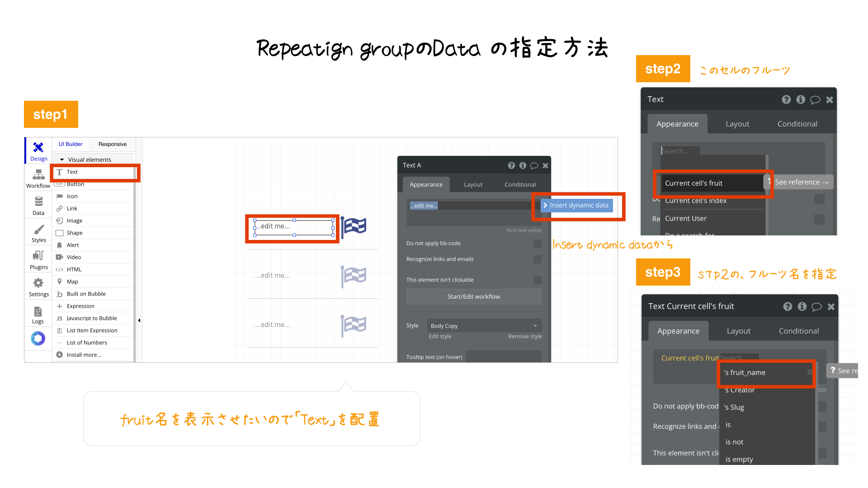Click the Start/Edit workflow button
The height and width of the screenshot is (488, 868).
tap(473, 296)
